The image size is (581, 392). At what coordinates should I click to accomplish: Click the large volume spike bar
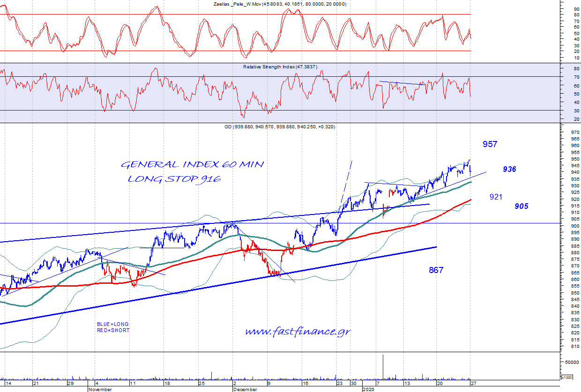coord(383,367)
